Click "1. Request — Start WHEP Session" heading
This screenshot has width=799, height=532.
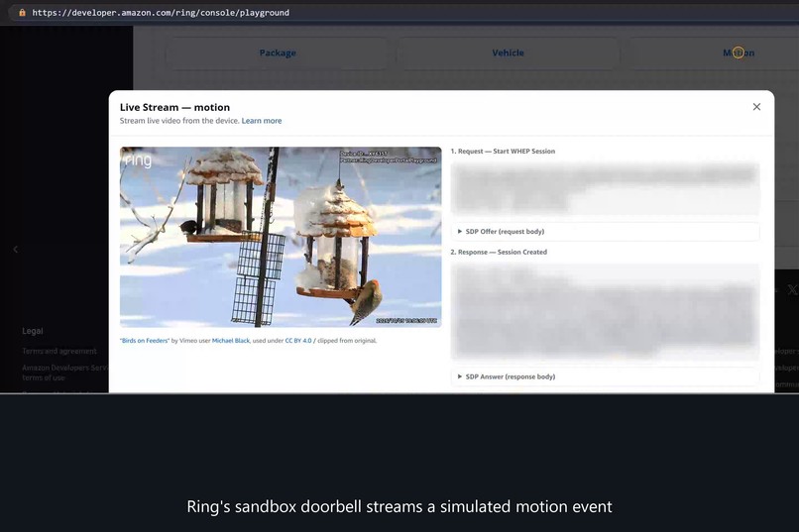click(x=503, y=152)
